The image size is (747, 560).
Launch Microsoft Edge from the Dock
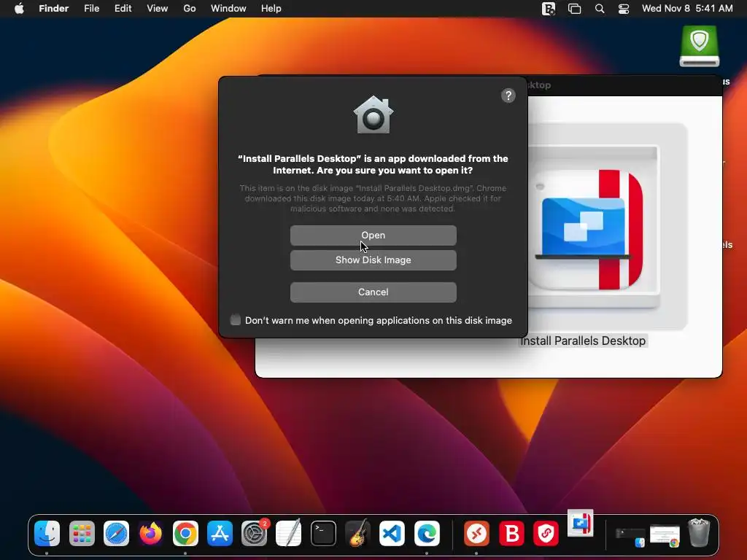coord(427,533)
